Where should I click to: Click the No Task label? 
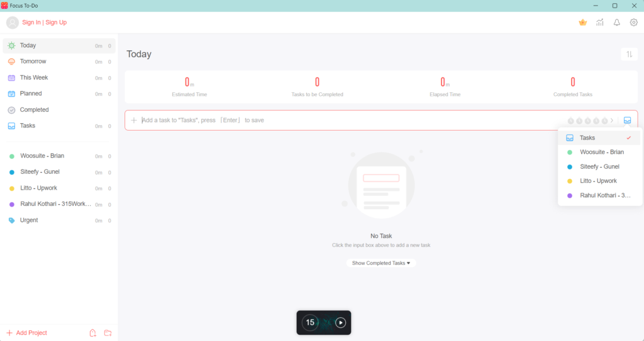381,236
